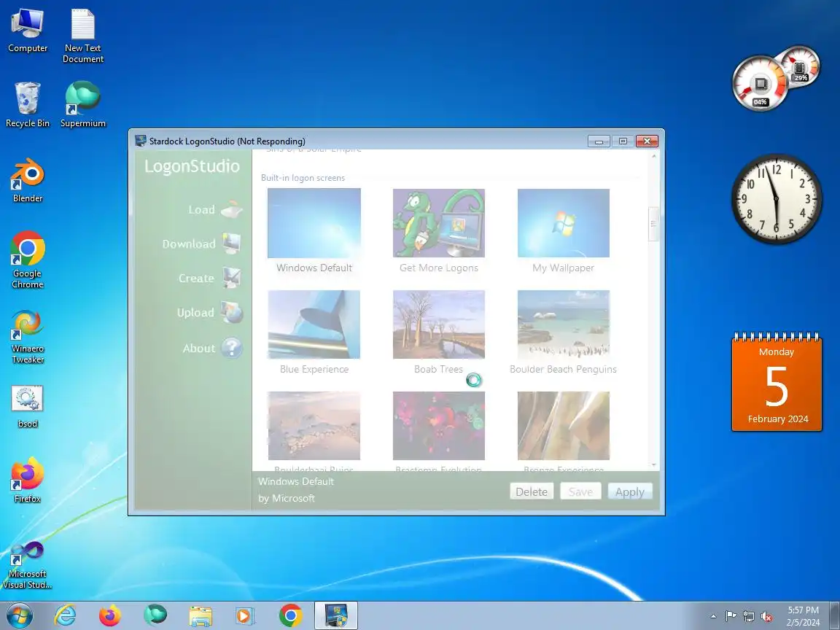
Task: Select the New Text Document desktop icon
Action: tap(82, 36)
